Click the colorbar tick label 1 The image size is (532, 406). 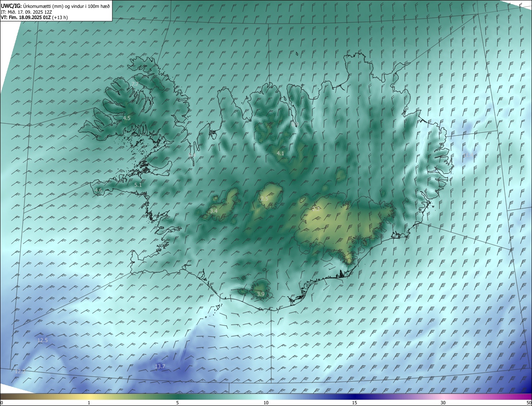(x=89, y=403)
